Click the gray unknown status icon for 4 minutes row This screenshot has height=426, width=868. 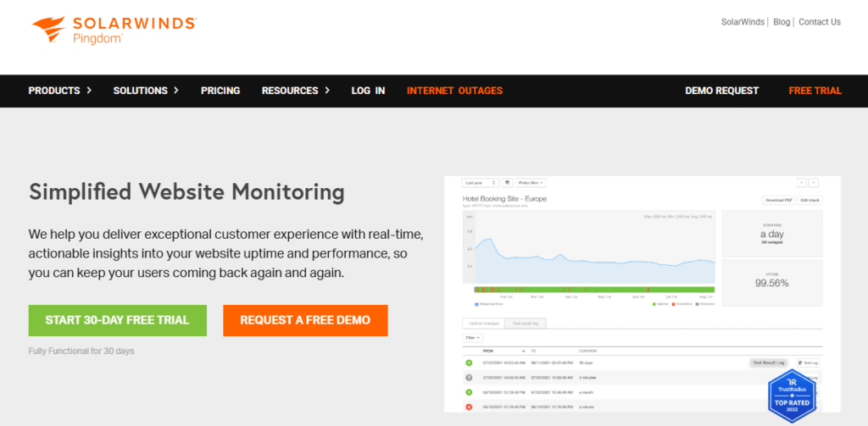pyautogui.click(x=469, y=378)
